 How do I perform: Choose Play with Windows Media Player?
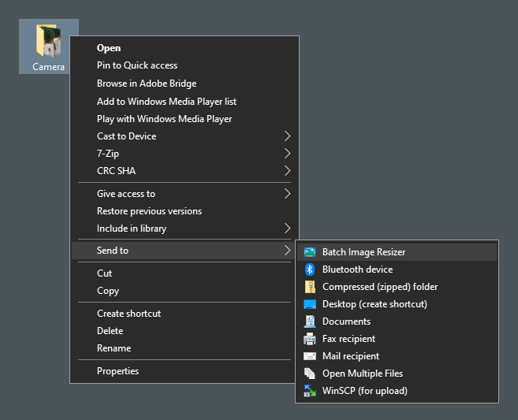click(184, 119)
